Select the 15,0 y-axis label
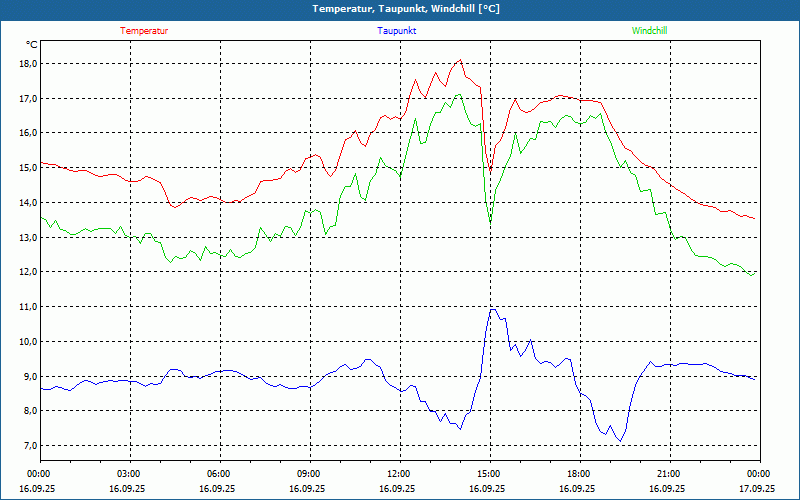The width and height of the screenshot is (800, 500). 28,168
